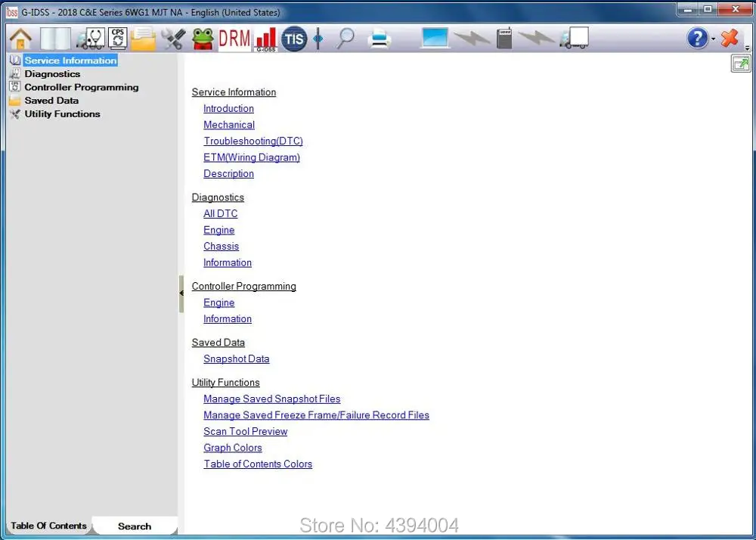Click the lightning bolt between laptop and interface device

pos(472,38)
